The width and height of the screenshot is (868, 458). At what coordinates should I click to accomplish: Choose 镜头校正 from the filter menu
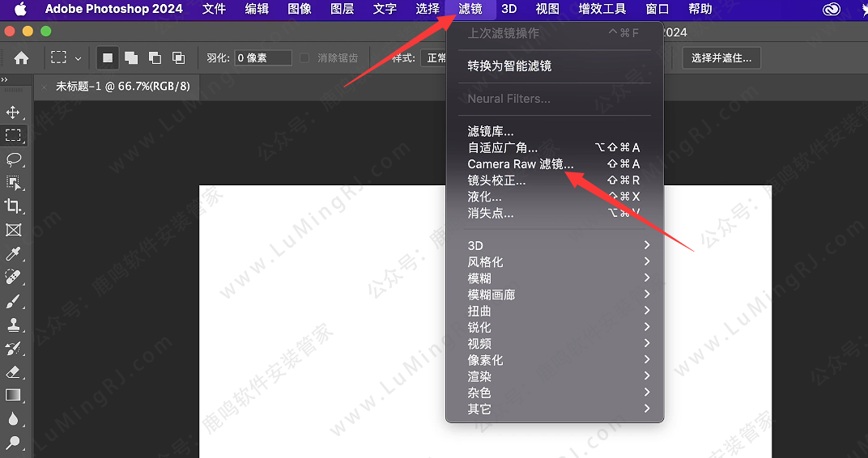coord(555,180)
